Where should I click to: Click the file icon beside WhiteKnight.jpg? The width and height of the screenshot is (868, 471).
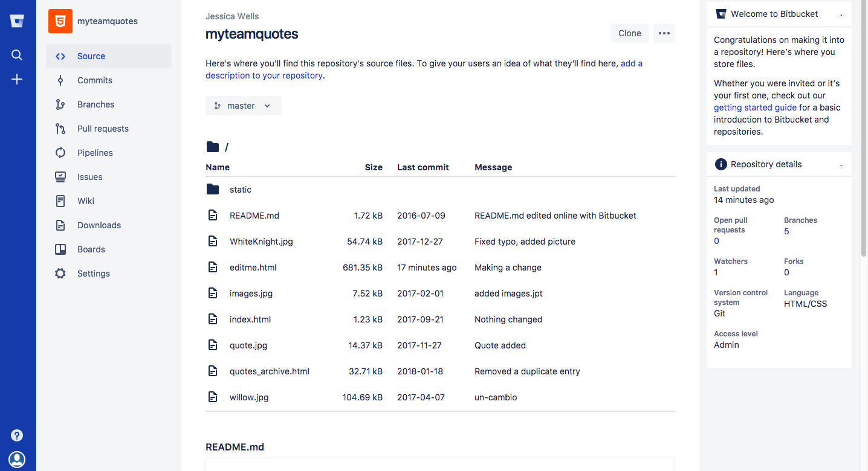(213, 242)
